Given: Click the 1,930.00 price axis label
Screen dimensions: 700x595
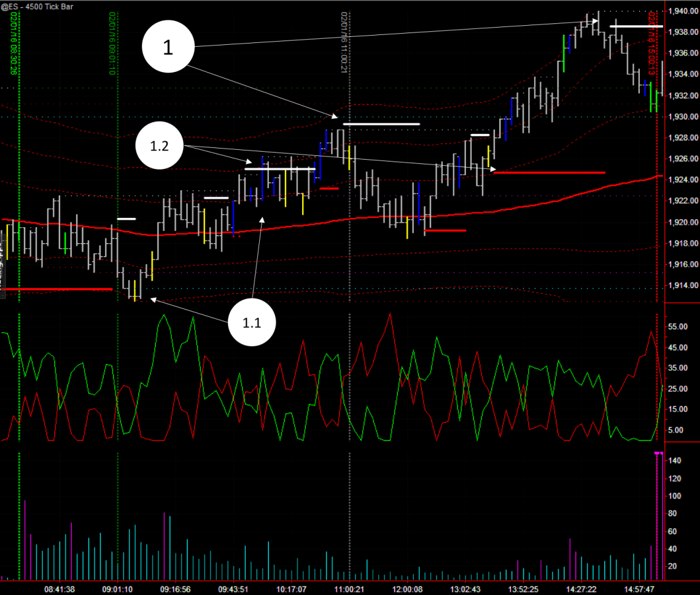Looking at the screenshot, I should 683,117.
